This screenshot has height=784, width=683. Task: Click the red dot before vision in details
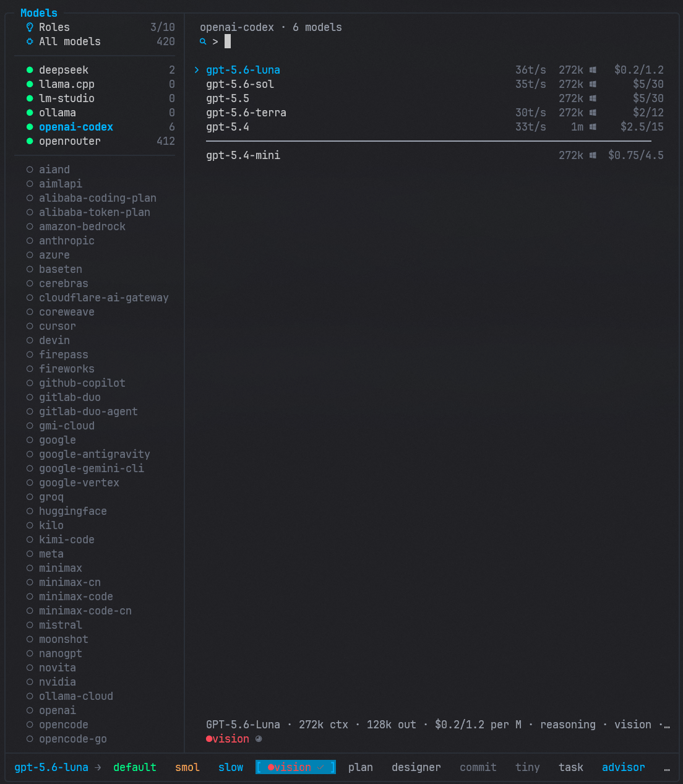tap(209, 739)
